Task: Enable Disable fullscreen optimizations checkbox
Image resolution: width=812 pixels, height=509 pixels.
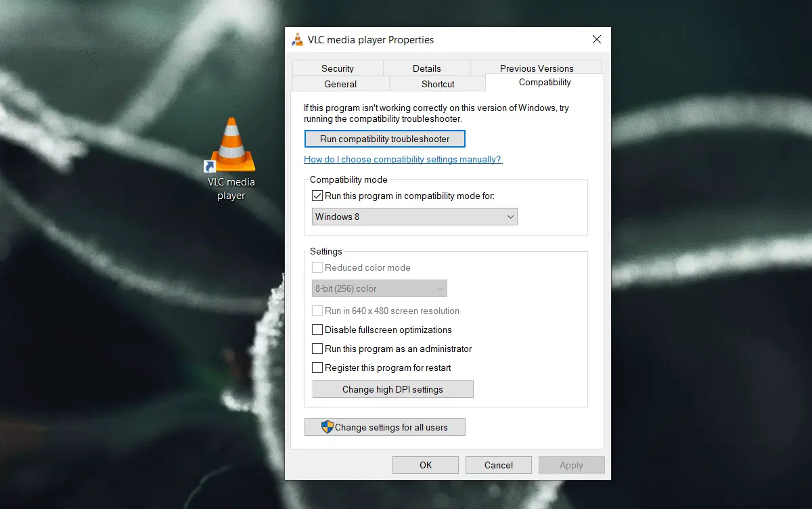Action: pos(317,330)
